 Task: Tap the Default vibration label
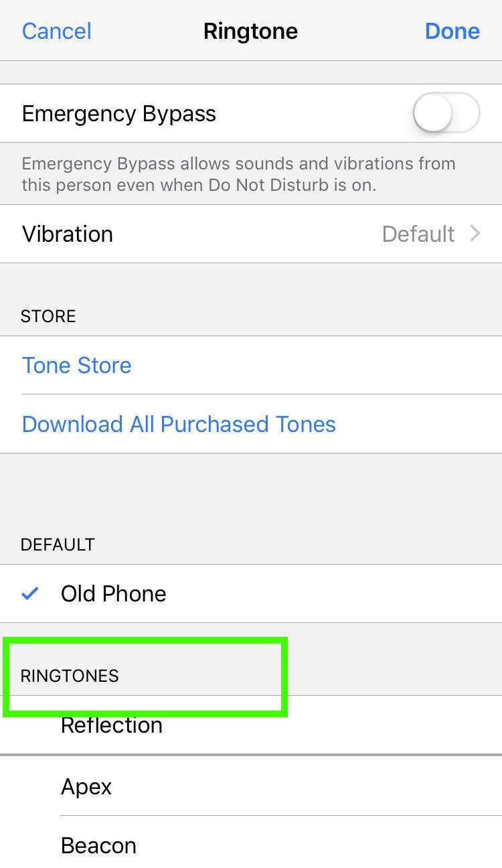pyautogui.click(x=418, y=234)
